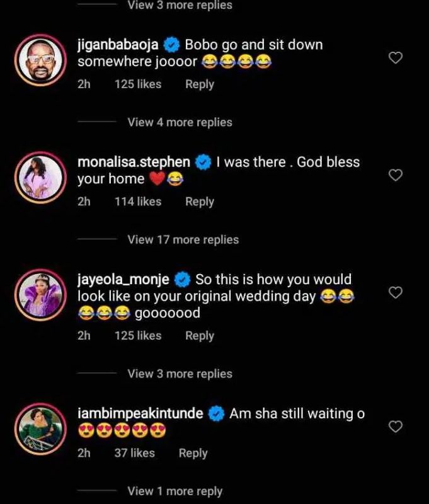Image resolution: width=429 pixels, height=504 pixels.
Task: Open the jiganbabaoja username link
Action: (119, 45)
